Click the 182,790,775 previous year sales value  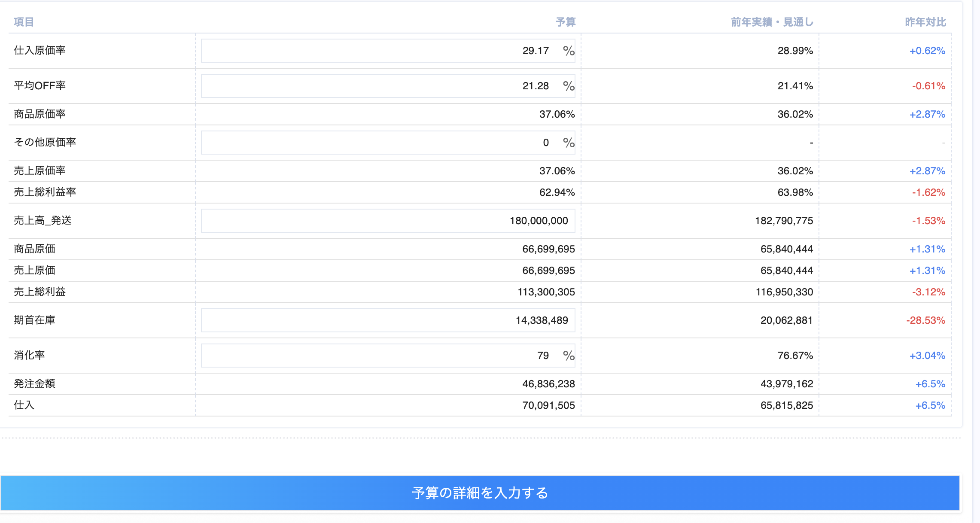pyautogui.click(x=784, y=221)
